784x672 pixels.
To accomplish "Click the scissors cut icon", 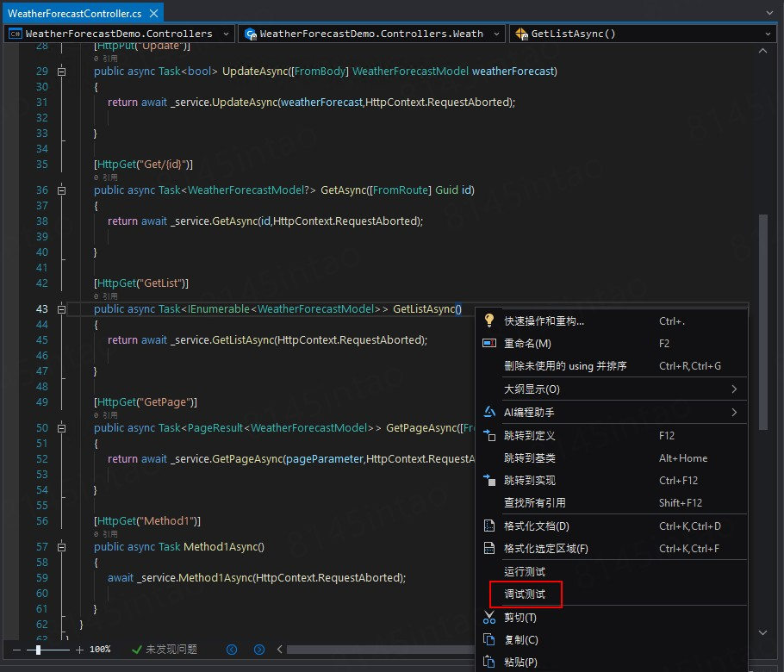I will coord(489,618).
